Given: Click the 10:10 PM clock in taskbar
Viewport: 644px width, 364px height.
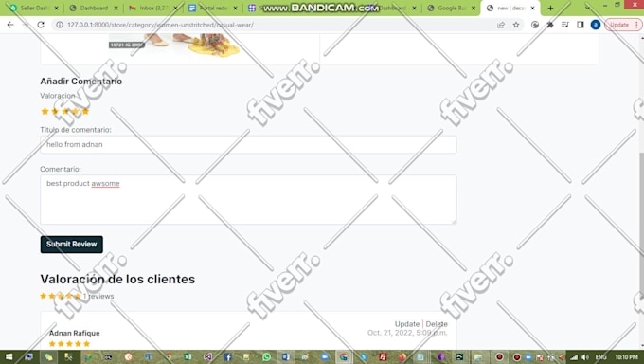Looking at the screenshot, I should (626, 357).
